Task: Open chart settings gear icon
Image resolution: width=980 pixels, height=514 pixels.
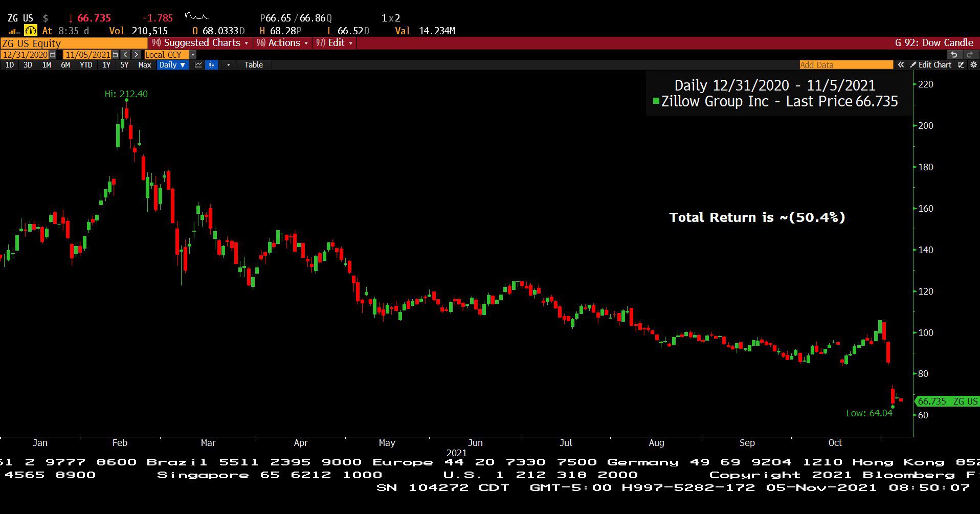Action: 974,65
